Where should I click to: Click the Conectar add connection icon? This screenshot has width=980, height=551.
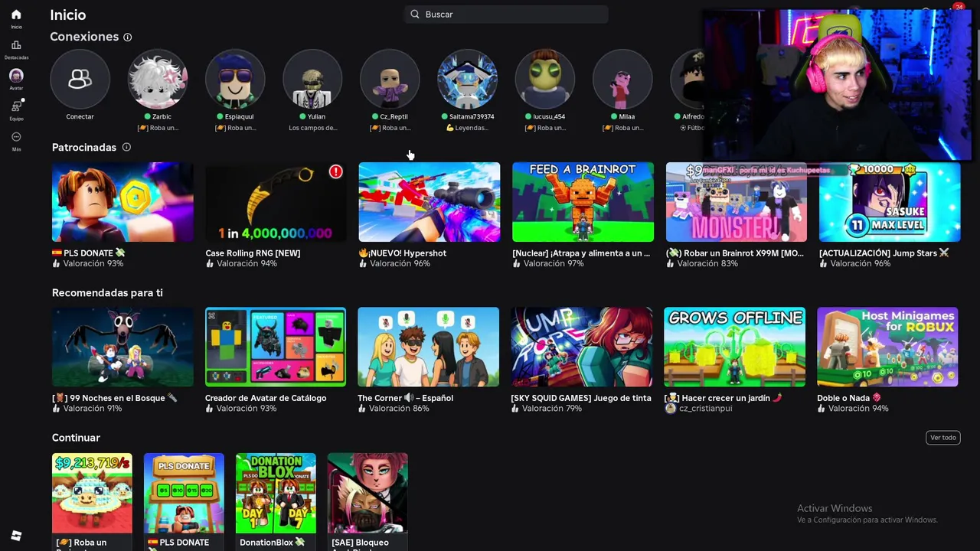(x=80, y=79)
